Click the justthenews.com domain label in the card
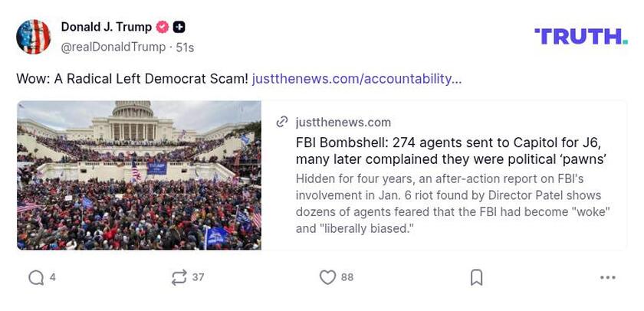The width and height of the screenshot is (644, 311). (x=343, y=122)
